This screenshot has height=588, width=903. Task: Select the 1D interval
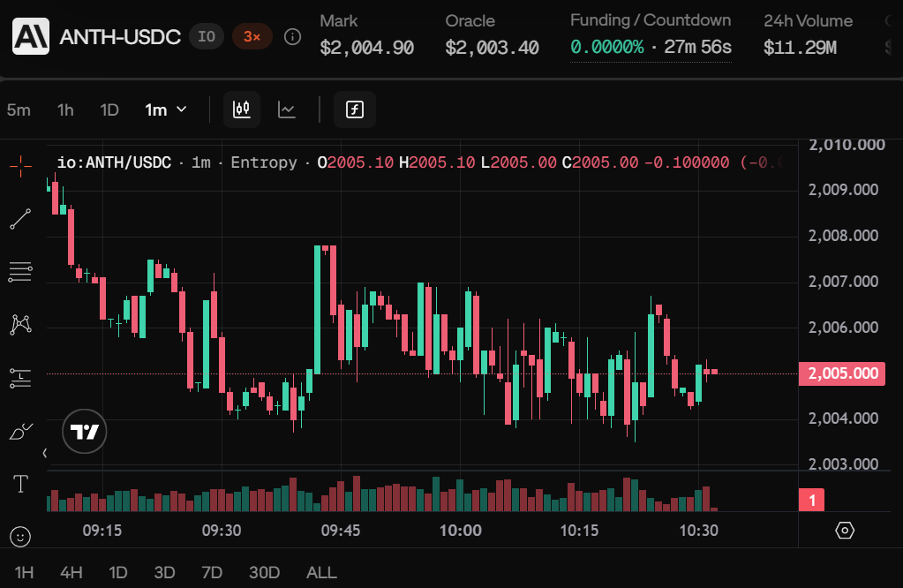[109, 109]
